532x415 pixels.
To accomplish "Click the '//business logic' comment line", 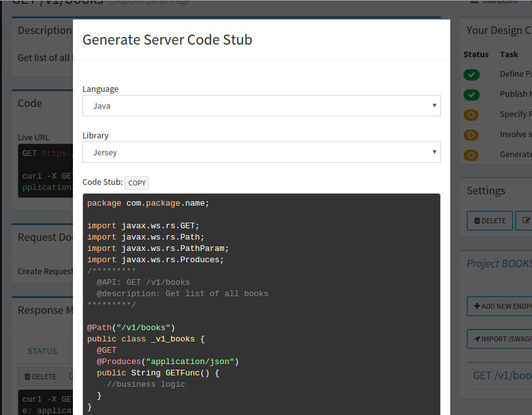I will coord(146,384).
